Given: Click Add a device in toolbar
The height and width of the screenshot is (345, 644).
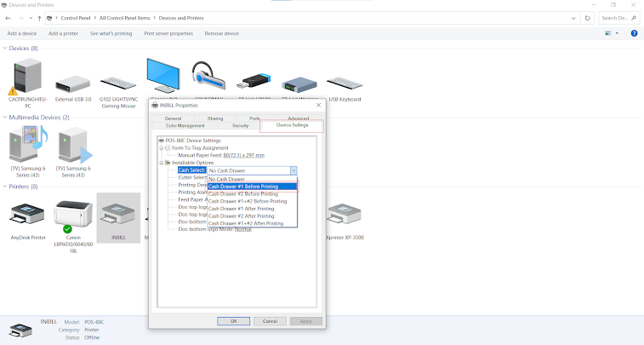Looking at the screenshot, I should [x=22, y=33].
